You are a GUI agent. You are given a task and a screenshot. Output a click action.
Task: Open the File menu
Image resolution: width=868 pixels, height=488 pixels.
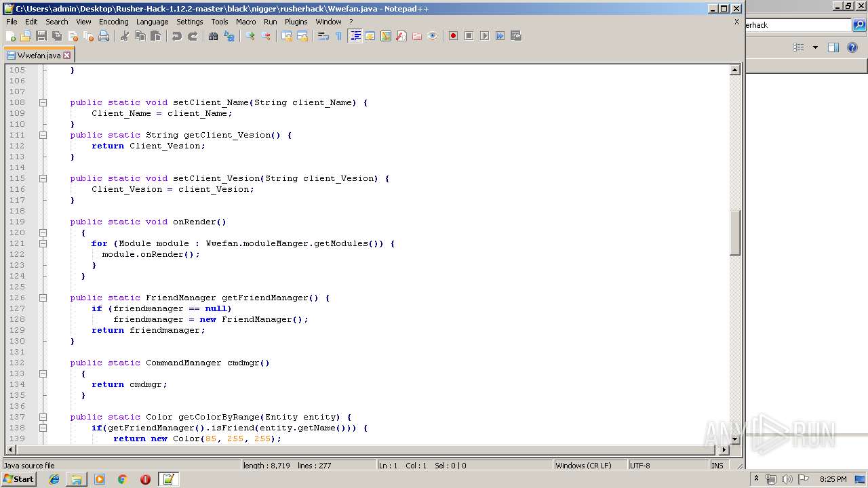point(12,22)
